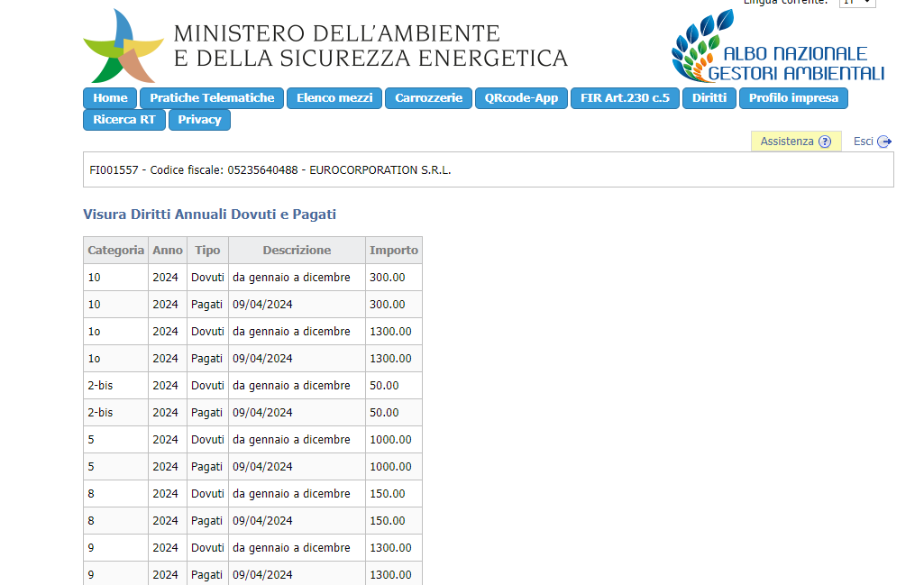This screenshot has width=924, height=585.
Task: Open the Pratiche Telematiche menu
Action: (x=212, y=98)
